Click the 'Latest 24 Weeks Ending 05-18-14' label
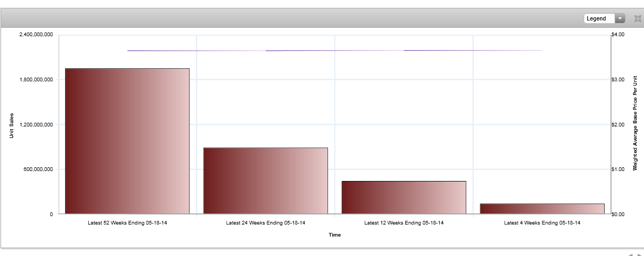Screen dimensions: 644x256 click(x=266, y=223)
